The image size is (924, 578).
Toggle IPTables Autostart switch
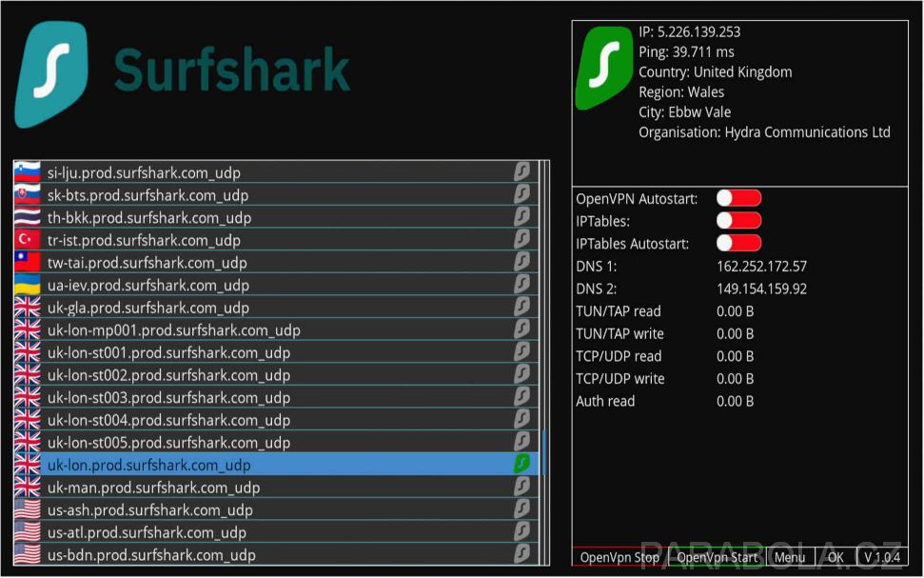click(x=739, y=243)
